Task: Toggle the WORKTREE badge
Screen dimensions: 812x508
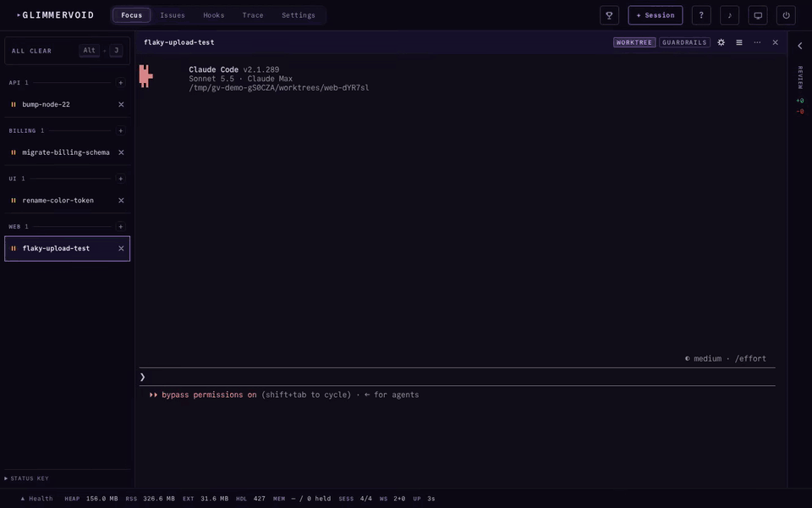Action: (x=634, y=42)
